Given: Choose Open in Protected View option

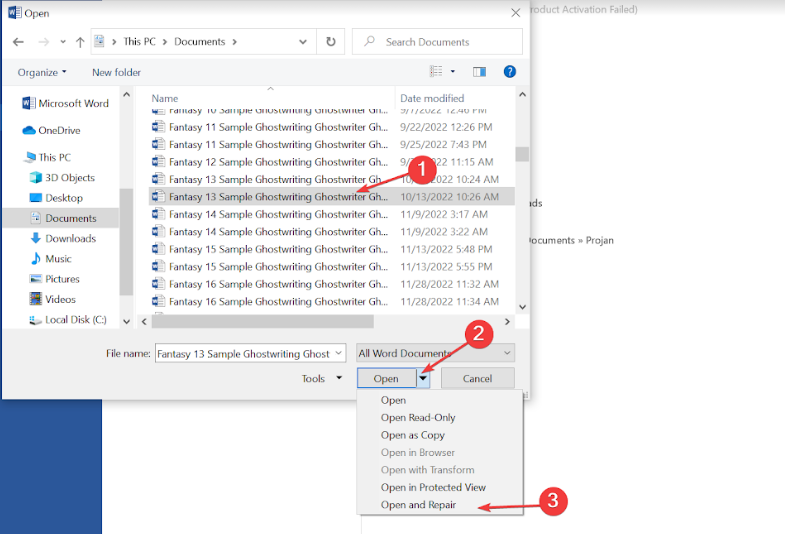Looking at the screenshot, I should [x=433, y=487].
